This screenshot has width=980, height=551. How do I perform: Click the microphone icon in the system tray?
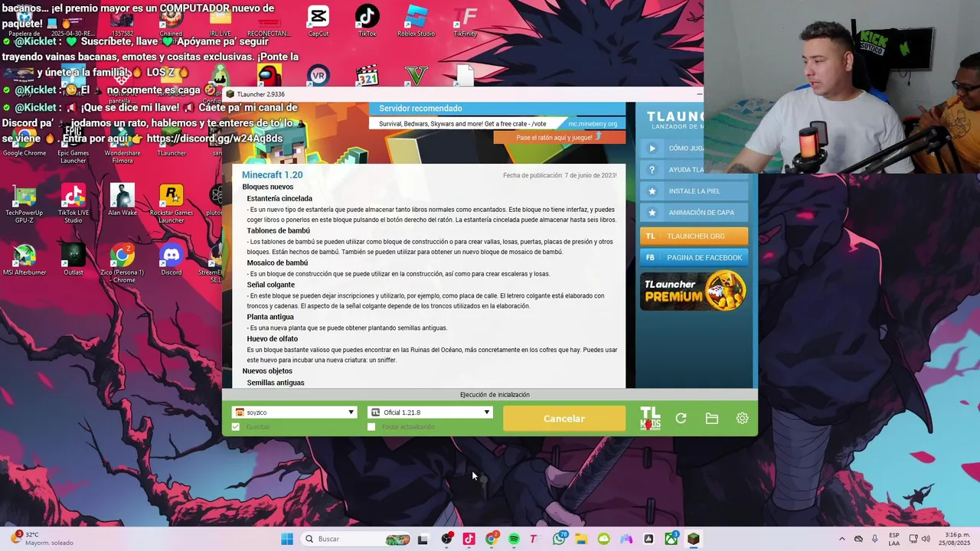(875, 539)
